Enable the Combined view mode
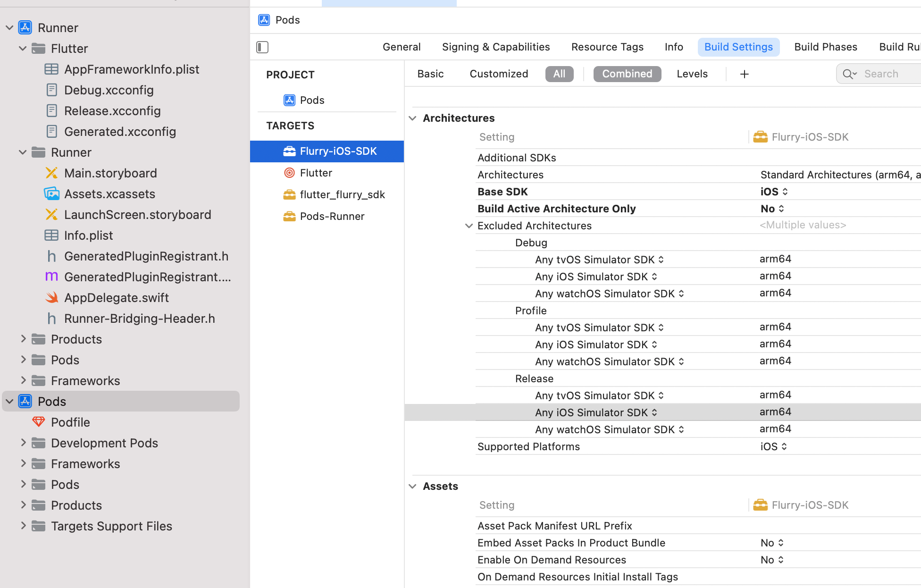 click(x=627, y=74)
